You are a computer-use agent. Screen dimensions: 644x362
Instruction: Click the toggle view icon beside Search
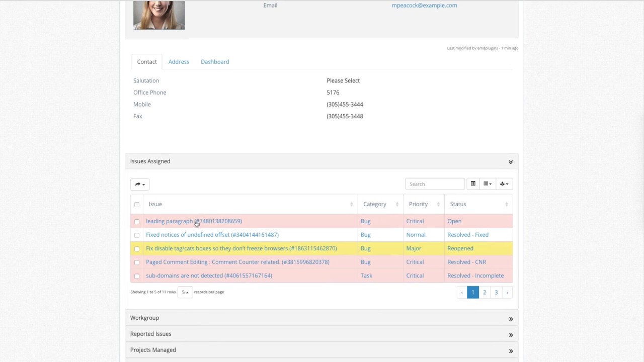click(x=473, y=184)
